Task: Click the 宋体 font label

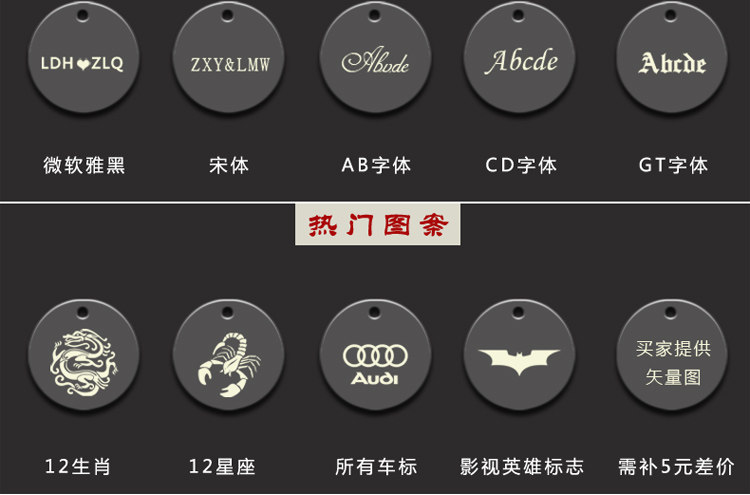Action: (229, 165)
